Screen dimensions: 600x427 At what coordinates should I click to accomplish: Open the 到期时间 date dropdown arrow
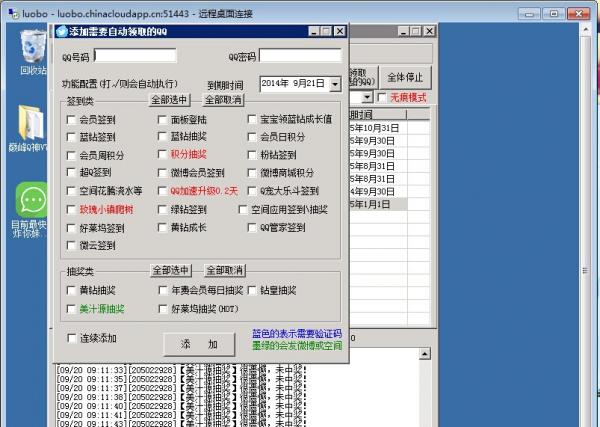pos(335,84)
